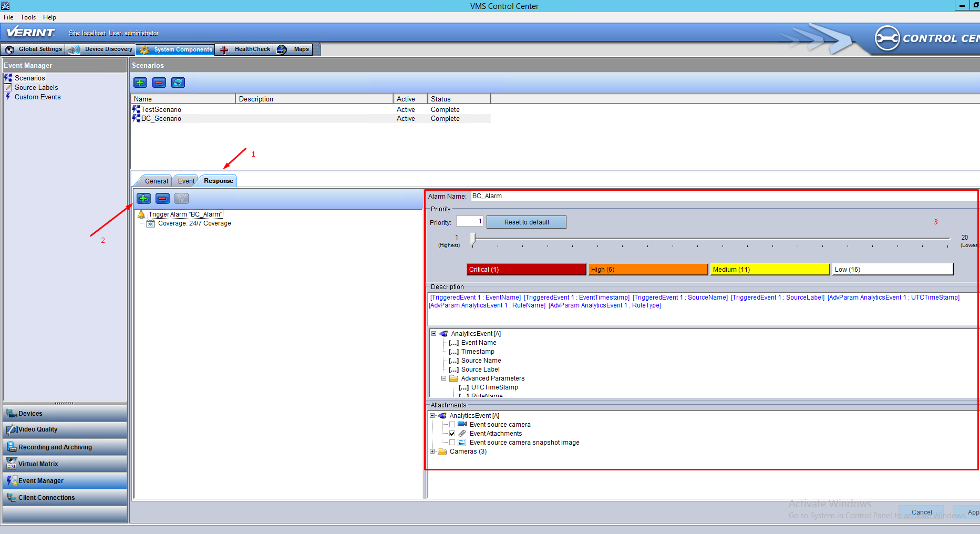This screenshot has width=980, height=534.
Task: Click the Cancel button
Action: [922, 512]
